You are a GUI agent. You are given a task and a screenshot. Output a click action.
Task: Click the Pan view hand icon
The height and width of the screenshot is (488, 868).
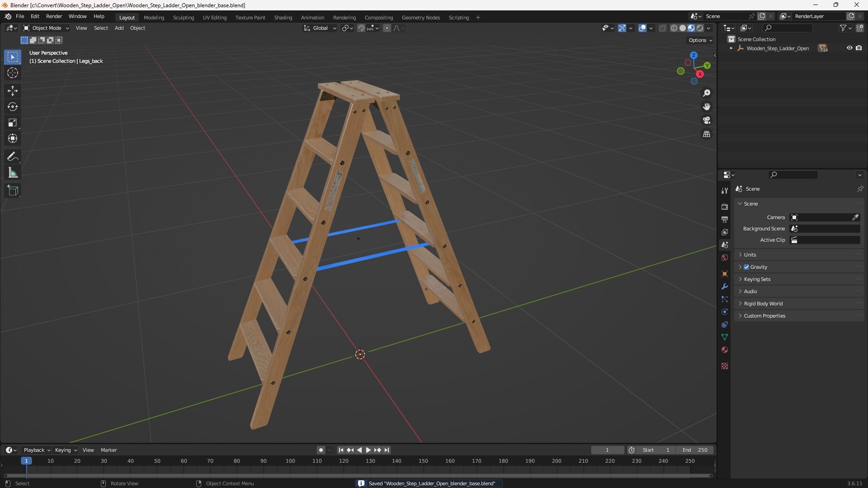pos(707,107)
